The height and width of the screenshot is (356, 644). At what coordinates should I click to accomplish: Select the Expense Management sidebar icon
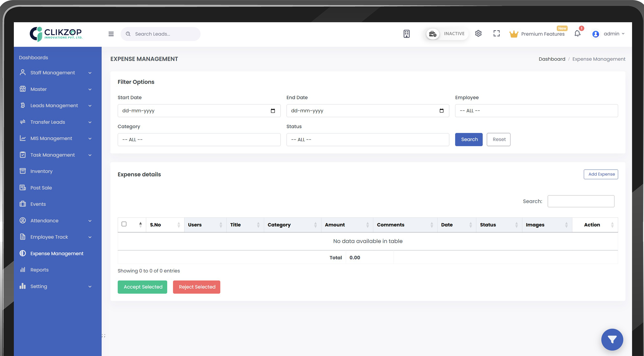click(x=23, y=253)
